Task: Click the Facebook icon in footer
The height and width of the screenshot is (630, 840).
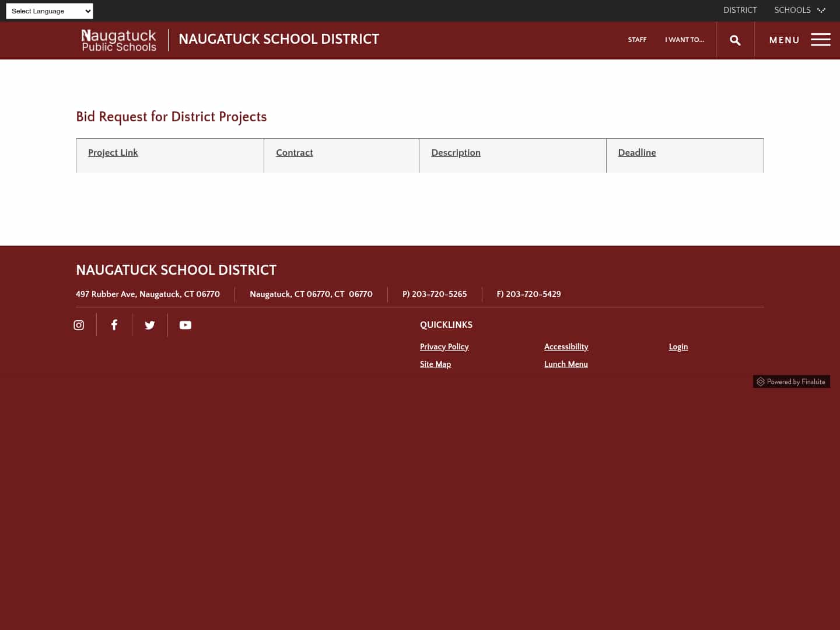Action: coord(114,325)
